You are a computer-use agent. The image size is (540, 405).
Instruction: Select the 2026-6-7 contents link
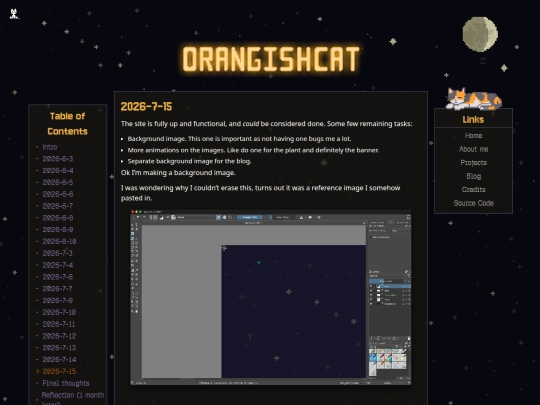(58, 206)
